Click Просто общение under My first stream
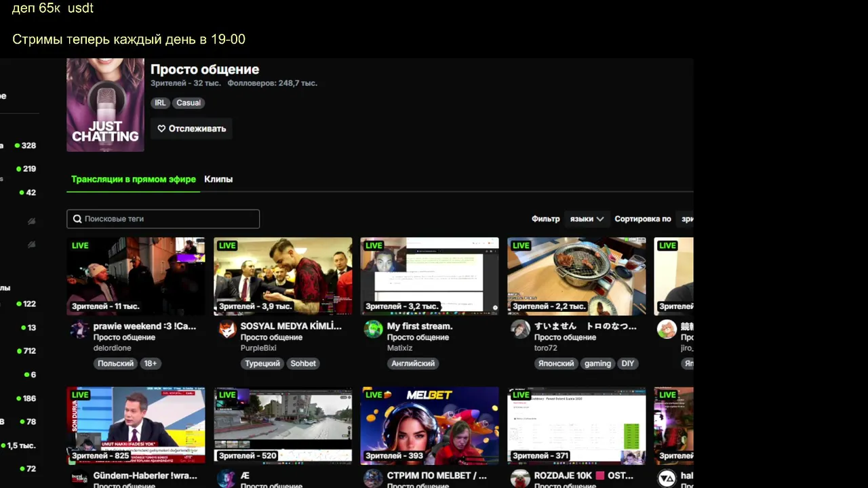 tap(418, 338)
